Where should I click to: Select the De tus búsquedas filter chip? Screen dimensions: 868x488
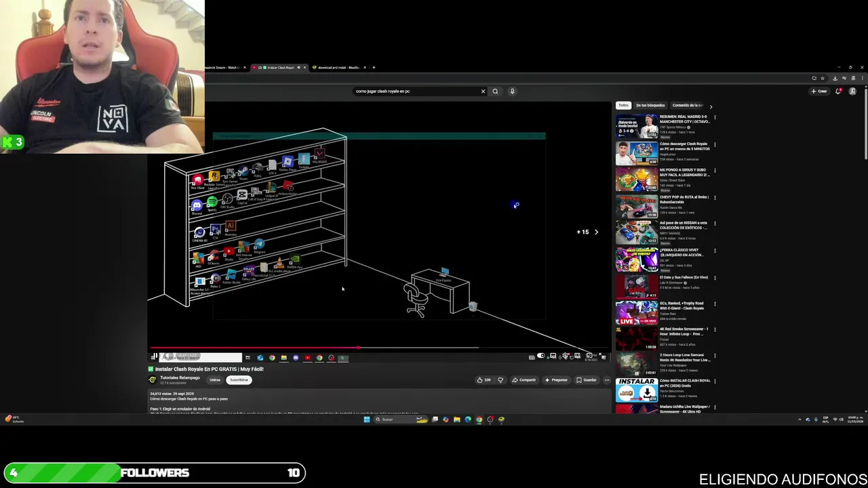pyautogui.click(x=650, y=105)
